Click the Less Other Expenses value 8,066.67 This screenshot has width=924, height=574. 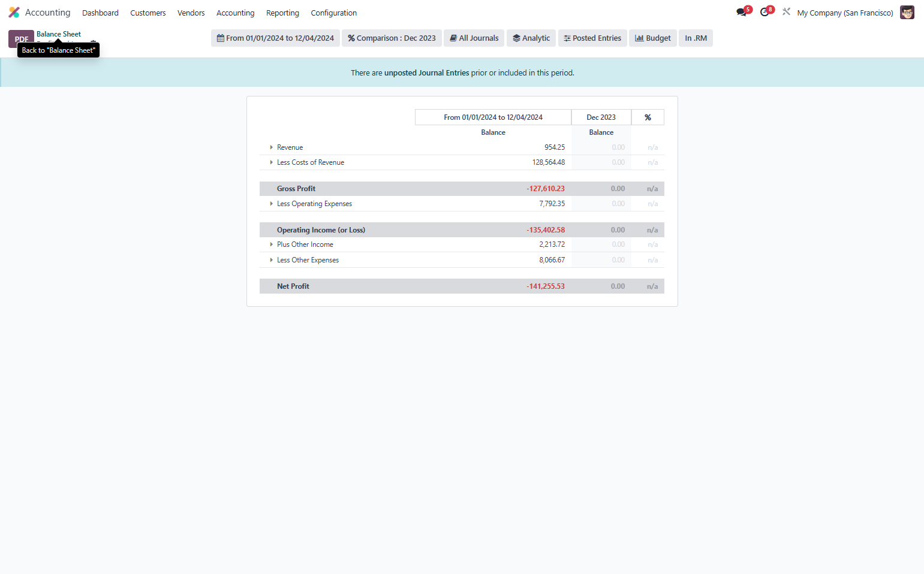pos(552,260)
